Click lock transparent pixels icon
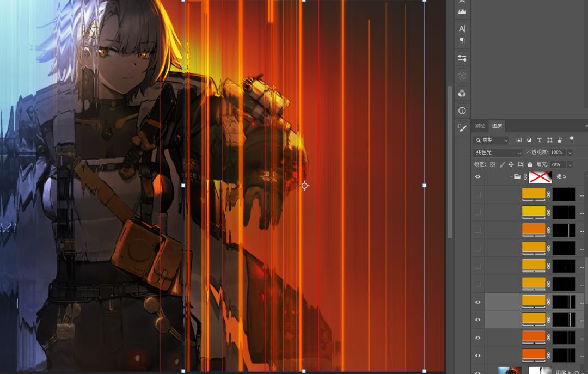588x374 pixels. point(492,164)
